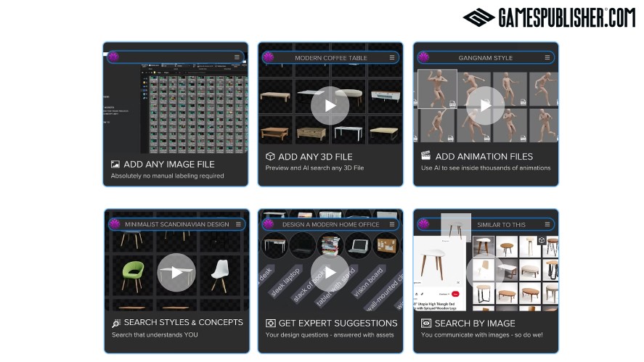Select the cork board circular thumbnail
Screen dimensions: 644x362
click(x=386, y=245)
